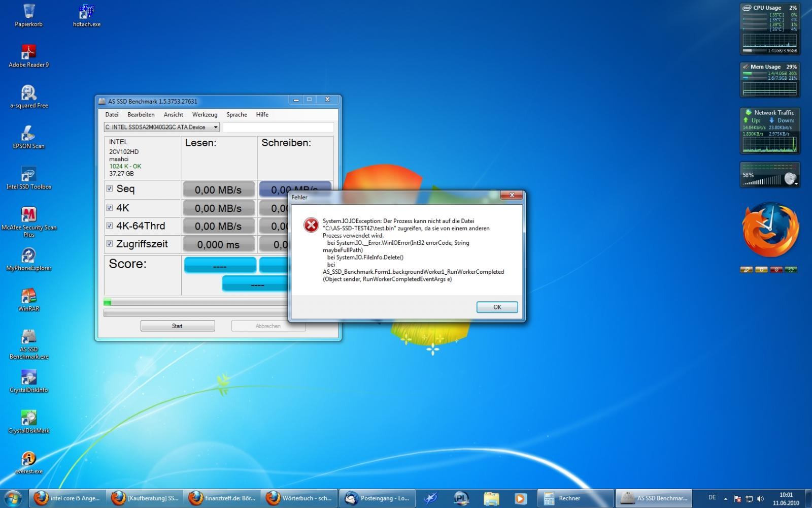The width and height of the screenshot is (812, 508).
Task: Open the Ansicht menu
Action: (x=174, y=114)
